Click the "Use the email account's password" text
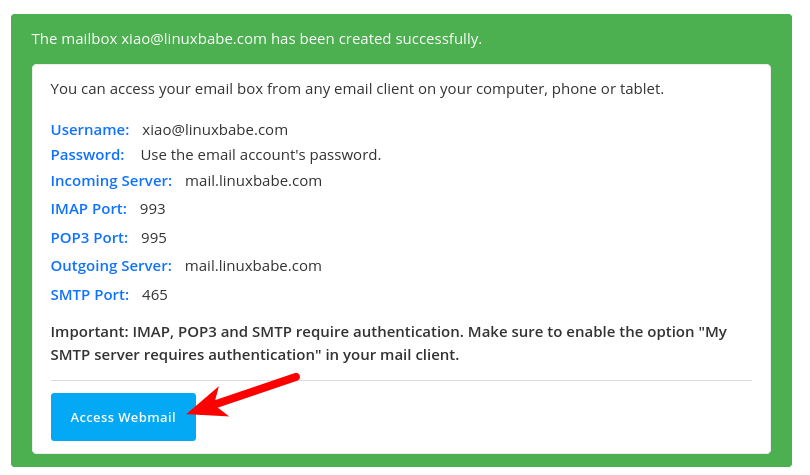The width and height of the screenshot is (810, 475). tap(261, 155)
